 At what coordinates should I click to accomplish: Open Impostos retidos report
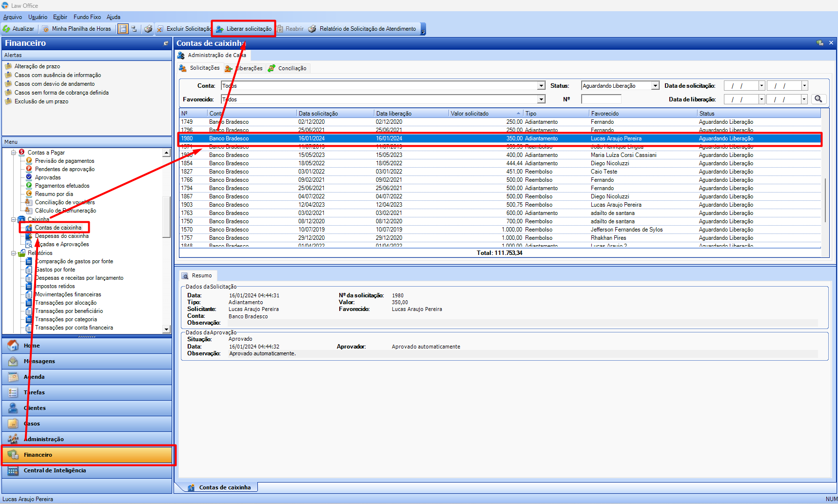[x=55, y=286]
